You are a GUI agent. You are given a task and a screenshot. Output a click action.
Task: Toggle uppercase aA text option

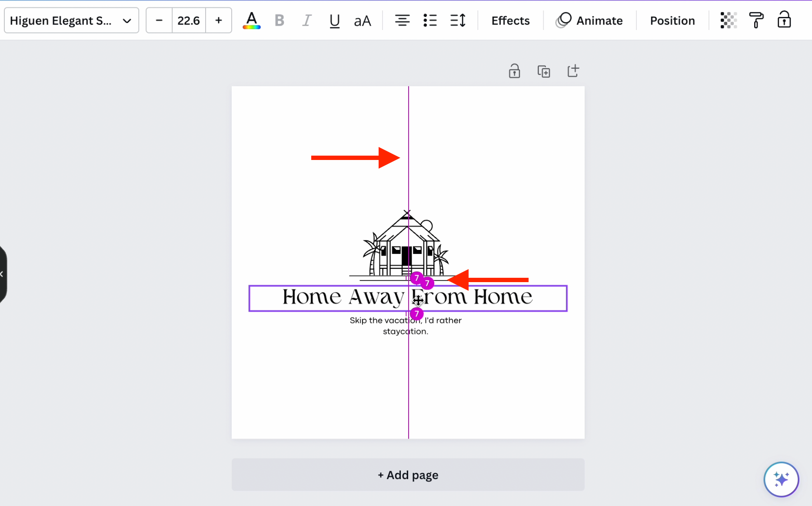click(362, 20)
